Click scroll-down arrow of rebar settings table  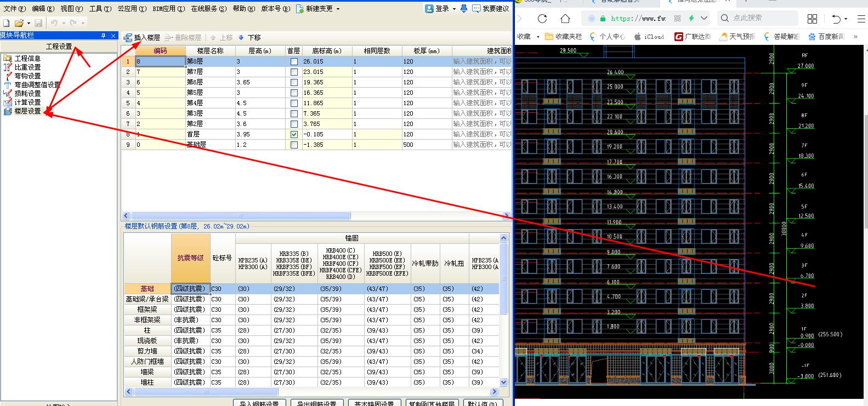[504, 382]
